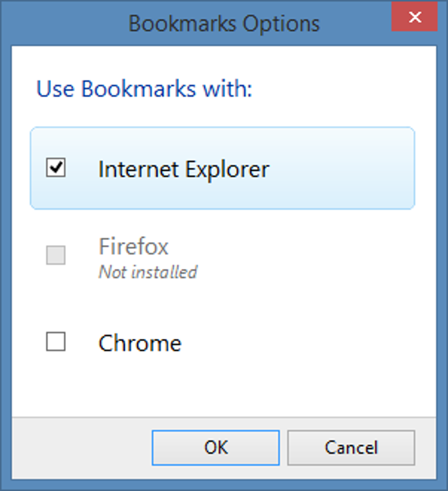Click the 'Not installed' italic text

click(x=148, y=272)
